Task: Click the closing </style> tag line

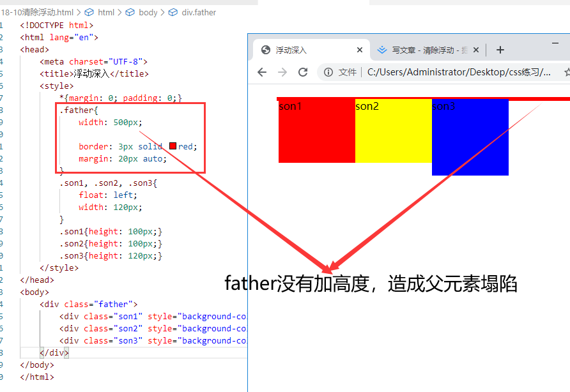Action: (59, 268)
